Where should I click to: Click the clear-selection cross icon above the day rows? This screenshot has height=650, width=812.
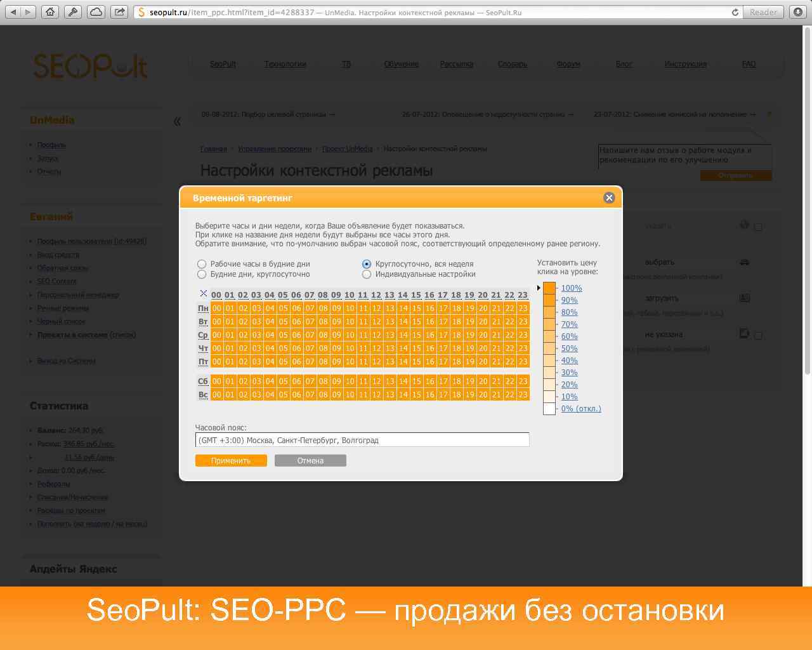tap(203, 294)
